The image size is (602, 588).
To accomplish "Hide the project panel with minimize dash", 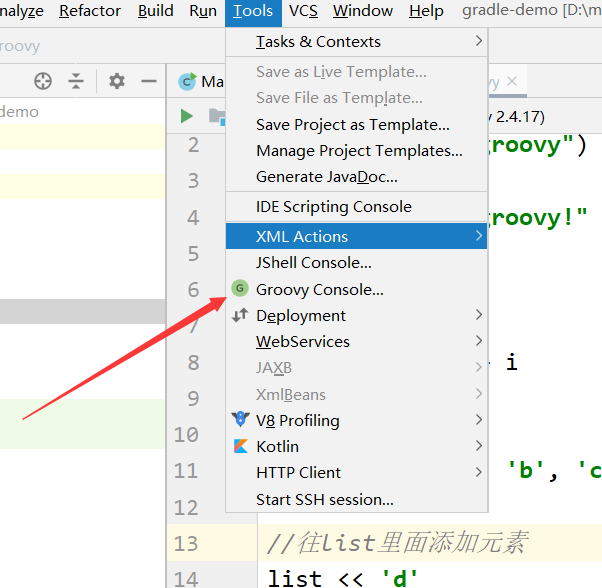I will click(x=148, y=81).
